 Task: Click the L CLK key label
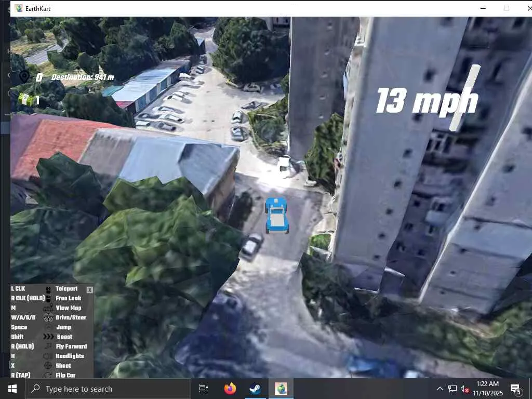[x=18, y=289]
